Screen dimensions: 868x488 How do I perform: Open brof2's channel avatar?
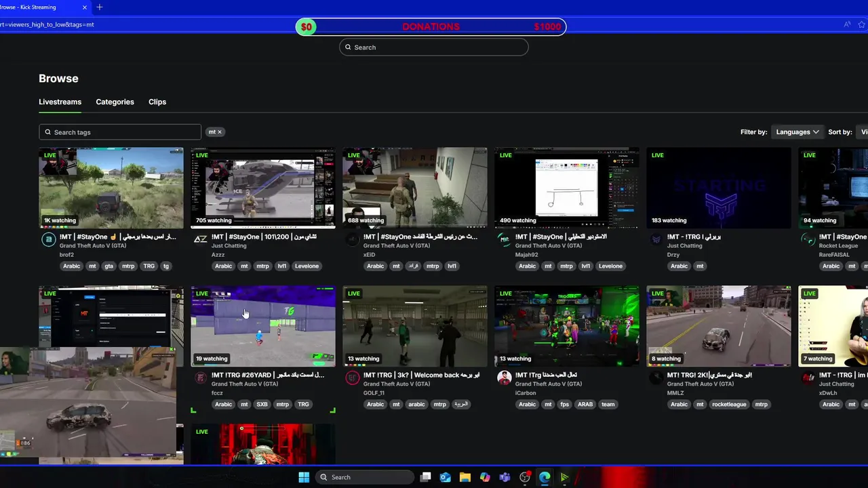tap(48, 239)
